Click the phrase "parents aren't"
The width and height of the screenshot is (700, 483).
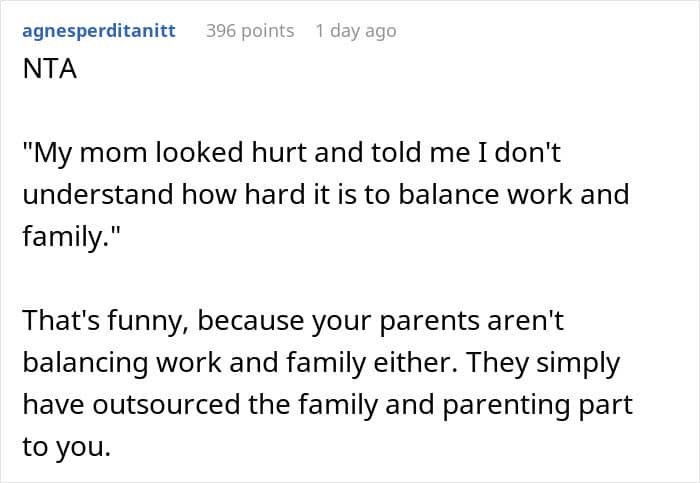(471, 321)
